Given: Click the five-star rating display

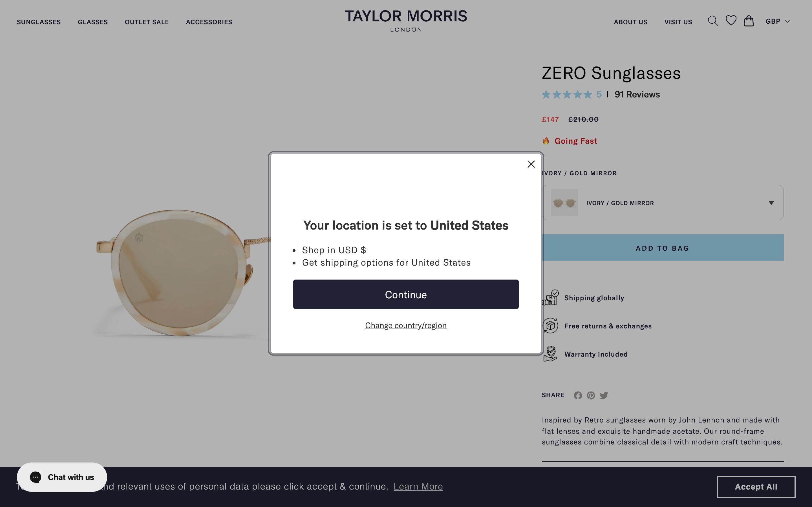Looking at the screenshot, I should tap(566, 95).
